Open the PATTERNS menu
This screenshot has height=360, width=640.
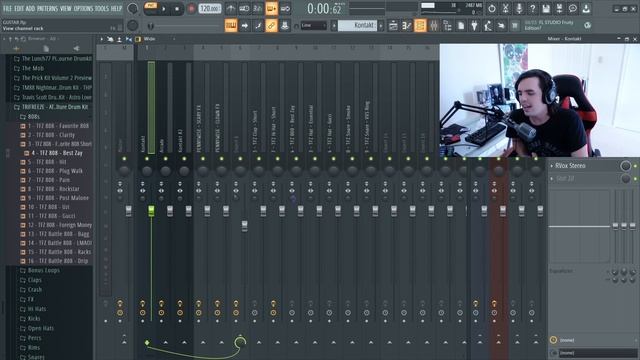tap(47, 8)
